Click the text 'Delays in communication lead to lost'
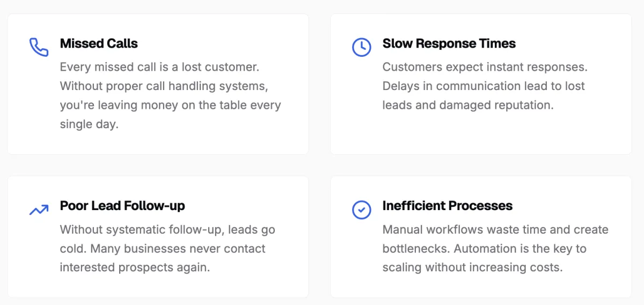Viewport: 644px width, 305px height. 484,86
